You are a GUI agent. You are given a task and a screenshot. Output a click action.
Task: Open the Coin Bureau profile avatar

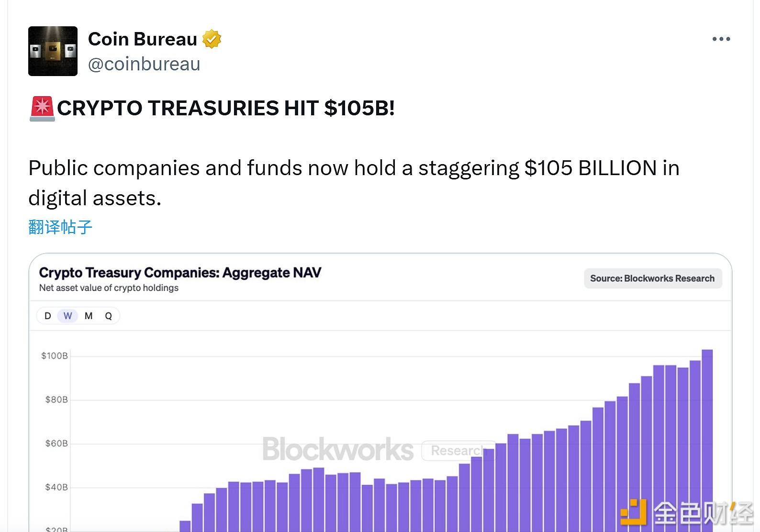(x=53, y=51)
